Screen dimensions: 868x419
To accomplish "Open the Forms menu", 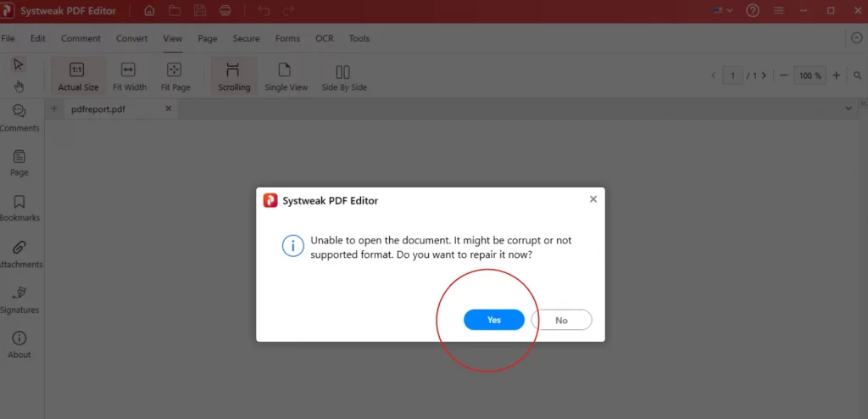I will [x=287, y=38].
